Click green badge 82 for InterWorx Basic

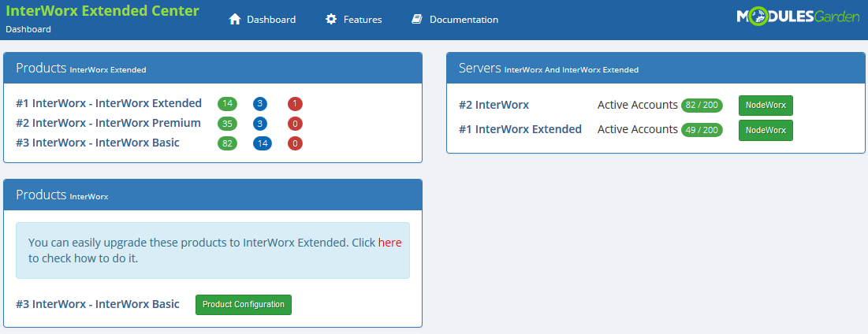coord(227,144)
